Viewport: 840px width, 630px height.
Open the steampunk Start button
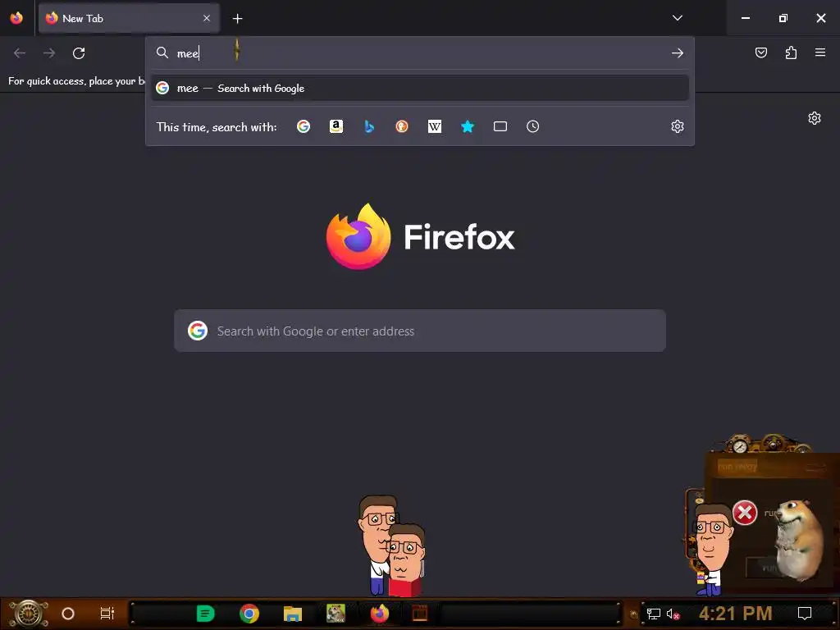tap(29, 614)
